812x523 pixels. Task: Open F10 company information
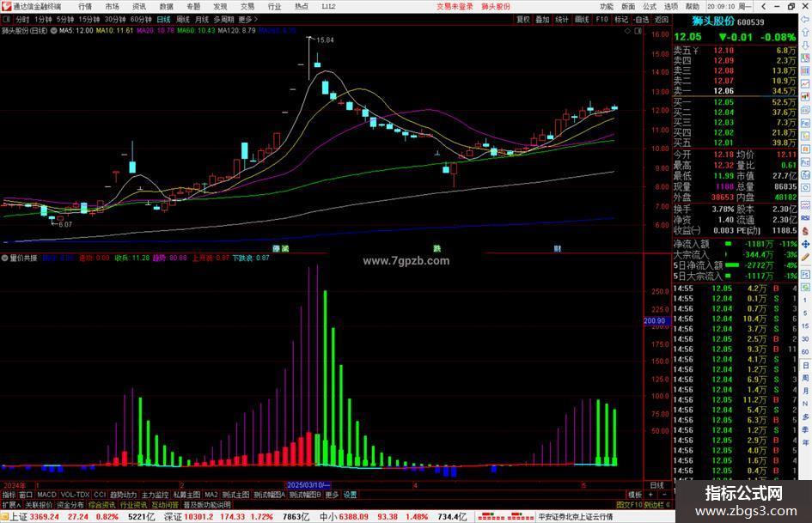[x=601, y=19]
